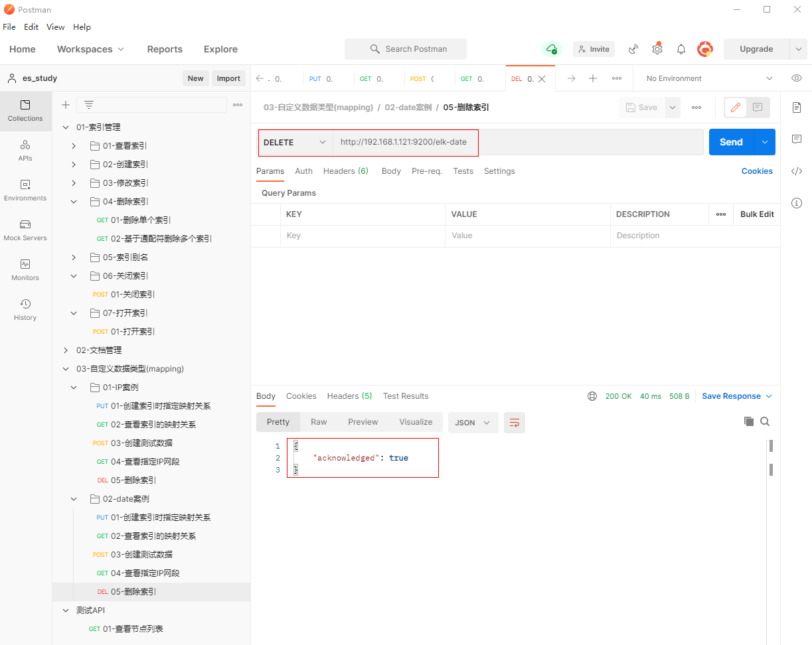Click the Cookies link
This screenshot has height=645, width=812.
[x=756, y=171]
